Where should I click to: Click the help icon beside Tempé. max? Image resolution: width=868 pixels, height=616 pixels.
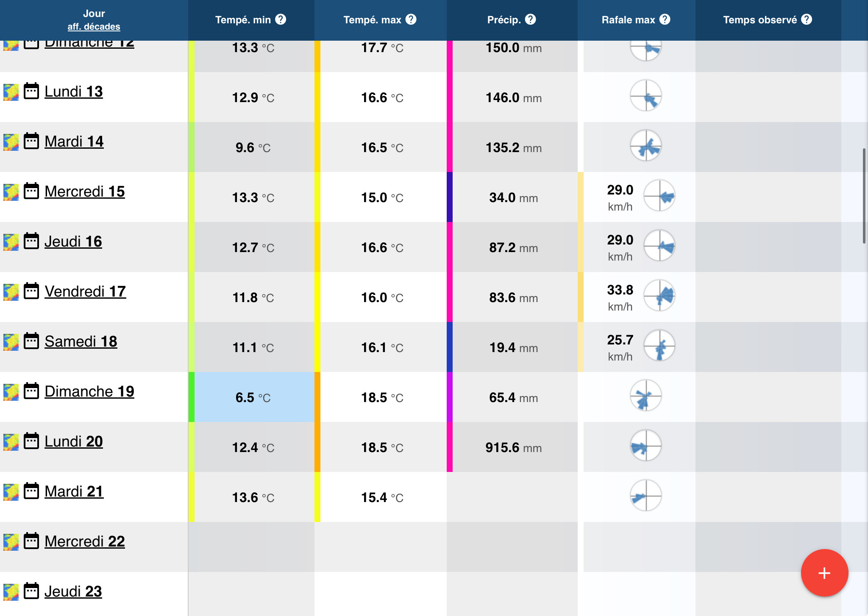click(411, 19)
